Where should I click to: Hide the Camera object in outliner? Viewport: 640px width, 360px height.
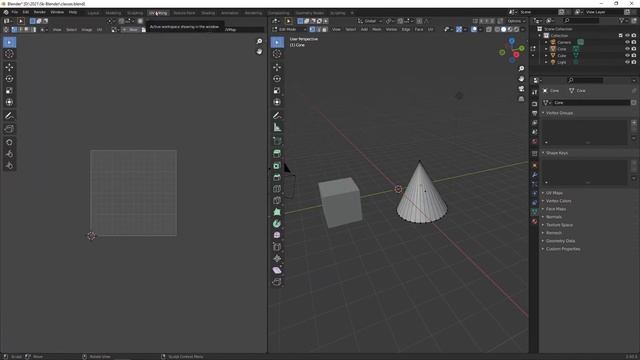pyautogui.click(x=627, y=42)
